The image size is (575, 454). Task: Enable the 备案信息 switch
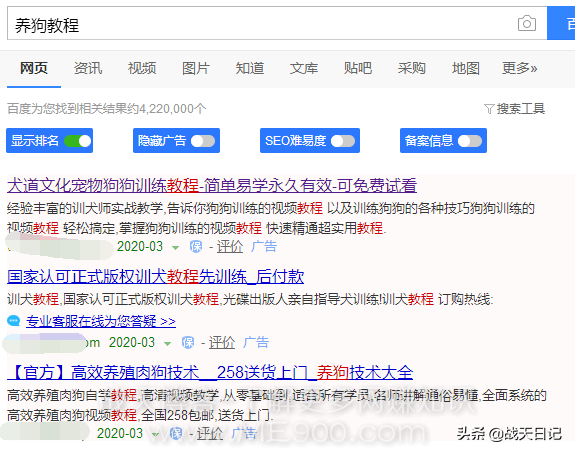(x=470, y=141)
